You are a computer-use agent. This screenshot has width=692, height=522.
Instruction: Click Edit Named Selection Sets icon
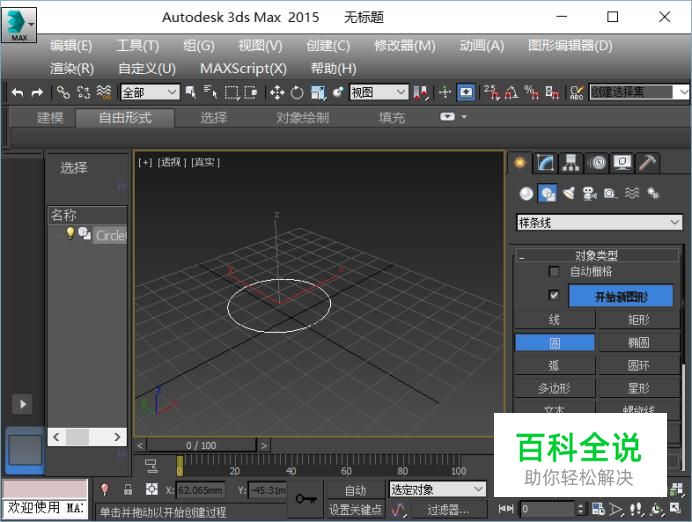tap(577, 93)
